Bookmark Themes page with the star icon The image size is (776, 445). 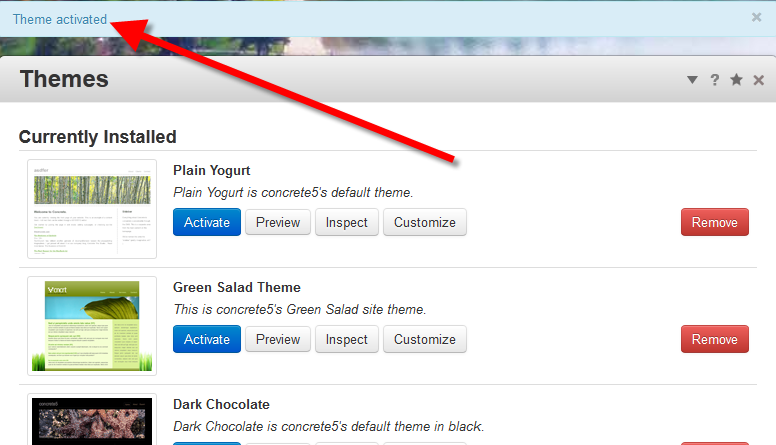click(x=736, y=80)
